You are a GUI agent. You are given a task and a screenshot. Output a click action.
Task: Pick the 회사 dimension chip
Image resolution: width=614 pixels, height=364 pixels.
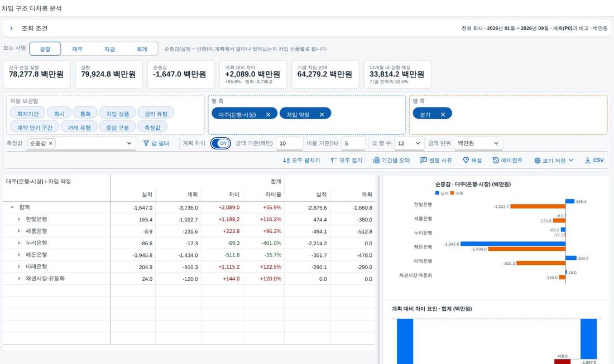point(59,114)
